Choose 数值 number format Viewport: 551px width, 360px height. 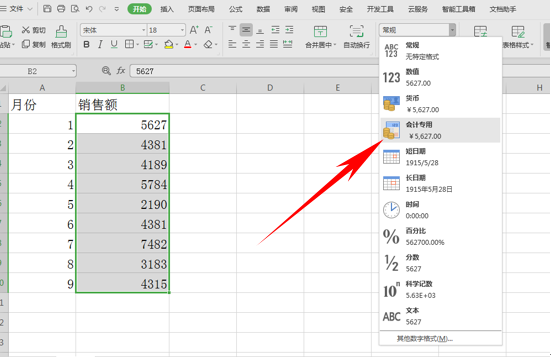tap(441, 77)
